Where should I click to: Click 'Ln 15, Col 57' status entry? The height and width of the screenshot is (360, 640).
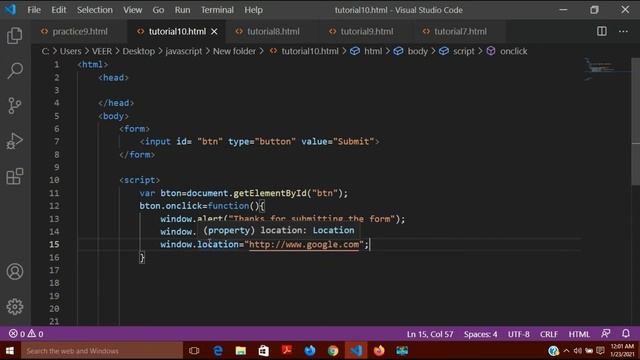point(430,334)
